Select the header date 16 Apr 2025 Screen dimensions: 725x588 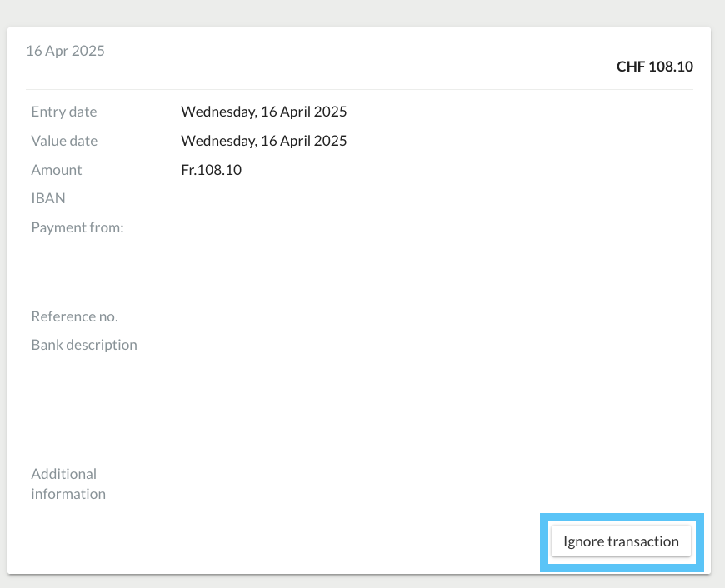[65, 51]
